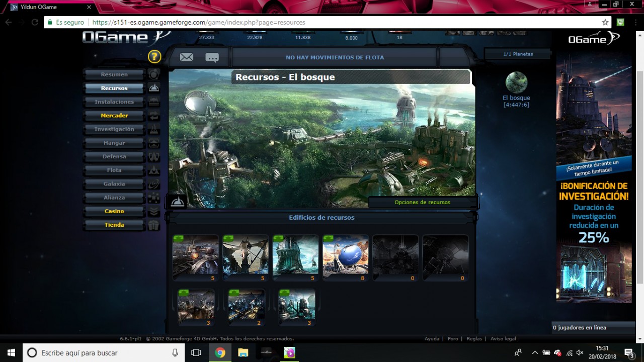Screen dimensions: 644x362
Task: Select the metal mine building thumbnail level 5
Action: [196, 257]
